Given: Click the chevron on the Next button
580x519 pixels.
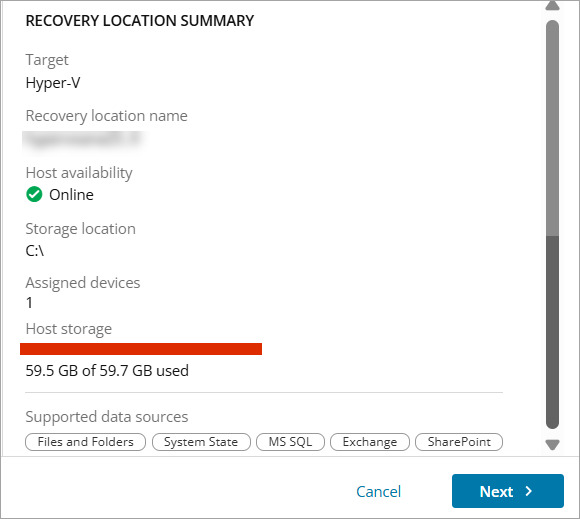Looking at the screenshot, I should tap(529, 491).
